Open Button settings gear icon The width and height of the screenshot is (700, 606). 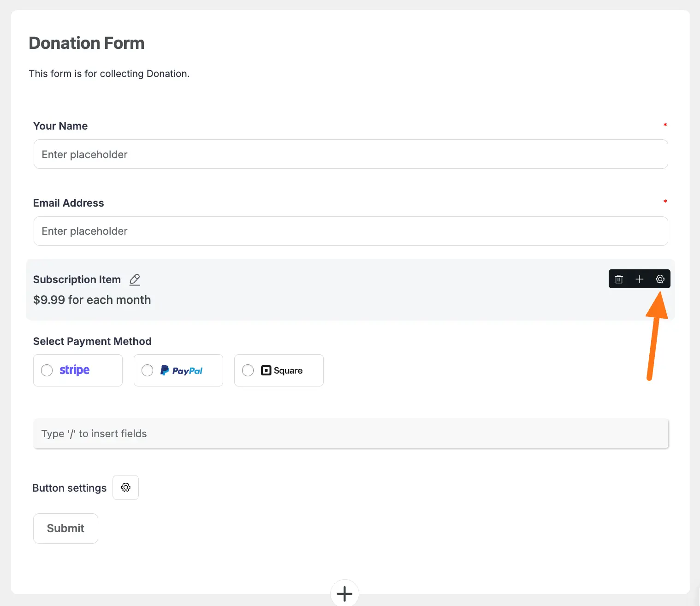click(126, 487)
